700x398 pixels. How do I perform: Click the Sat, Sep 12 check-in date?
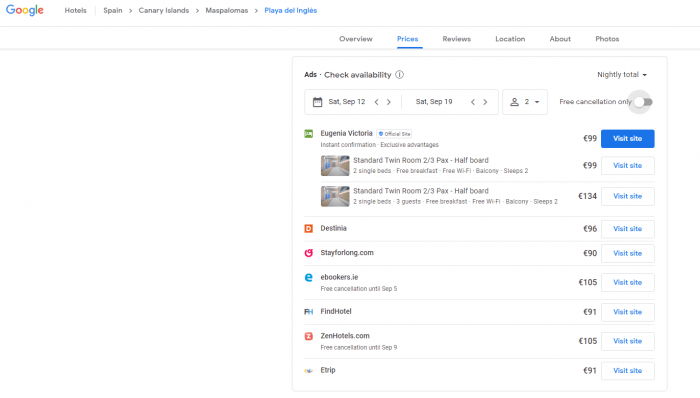[x=347, y=102]
